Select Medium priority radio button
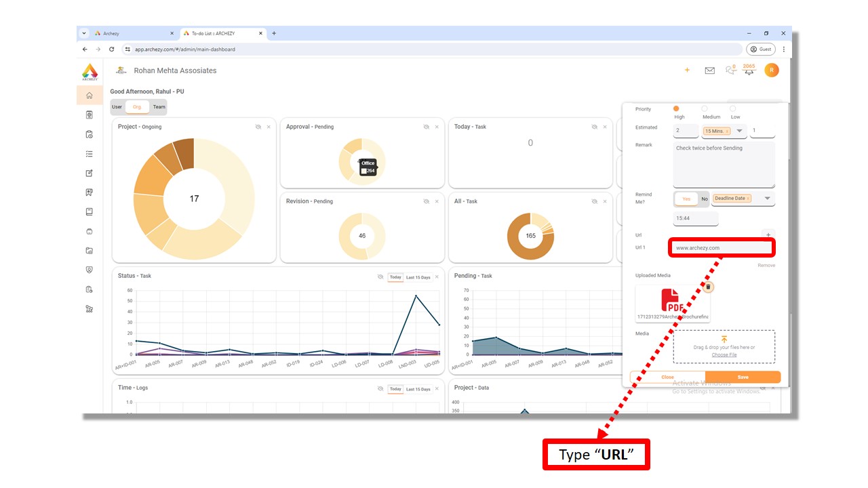868x488 pixels. point(704,108)
